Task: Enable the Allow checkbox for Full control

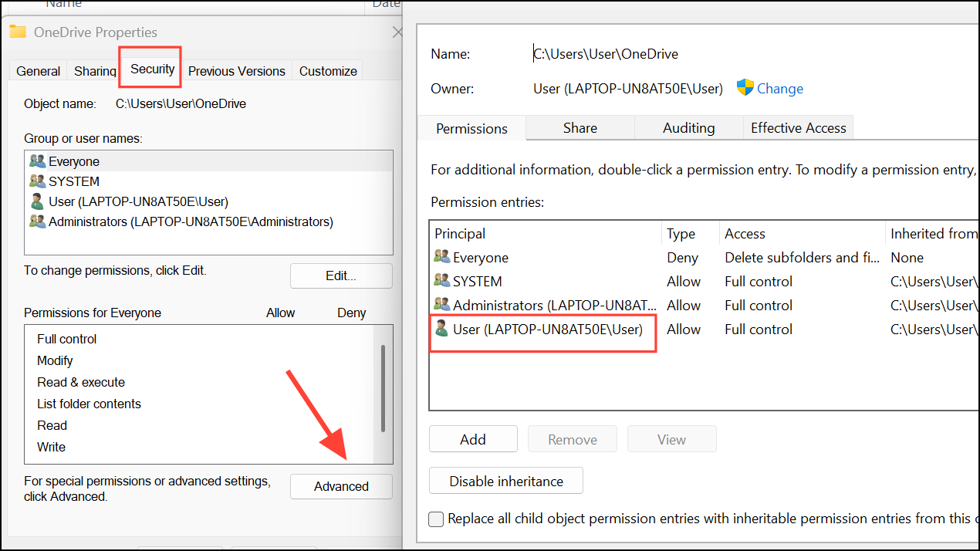Action: point(280,339)
